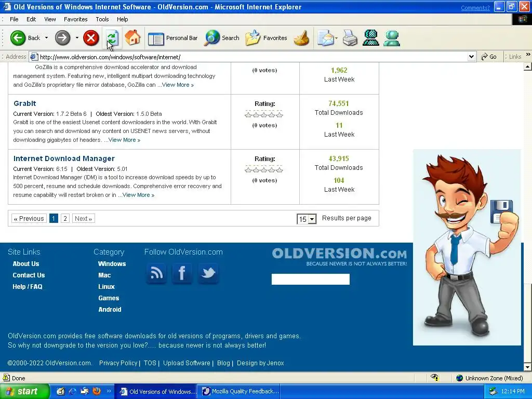
Task: Open the Tools menu
Action: [x=102, y=19]
